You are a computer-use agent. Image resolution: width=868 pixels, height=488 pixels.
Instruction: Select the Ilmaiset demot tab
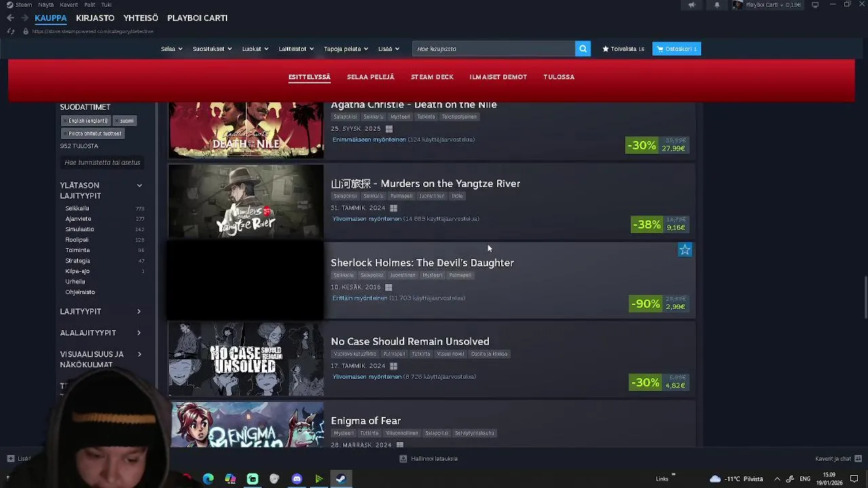pyautogui.click(x=498, y=77)
